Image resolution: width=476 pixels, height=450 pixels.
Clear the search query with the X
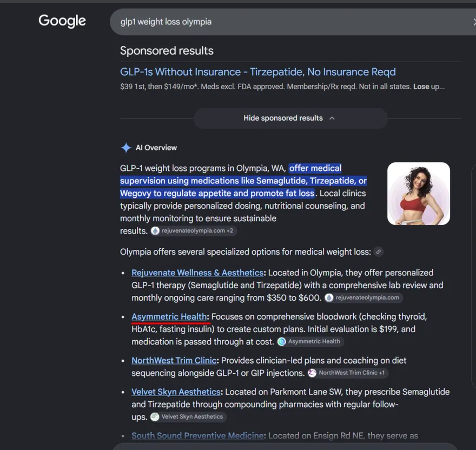(474, 22)
